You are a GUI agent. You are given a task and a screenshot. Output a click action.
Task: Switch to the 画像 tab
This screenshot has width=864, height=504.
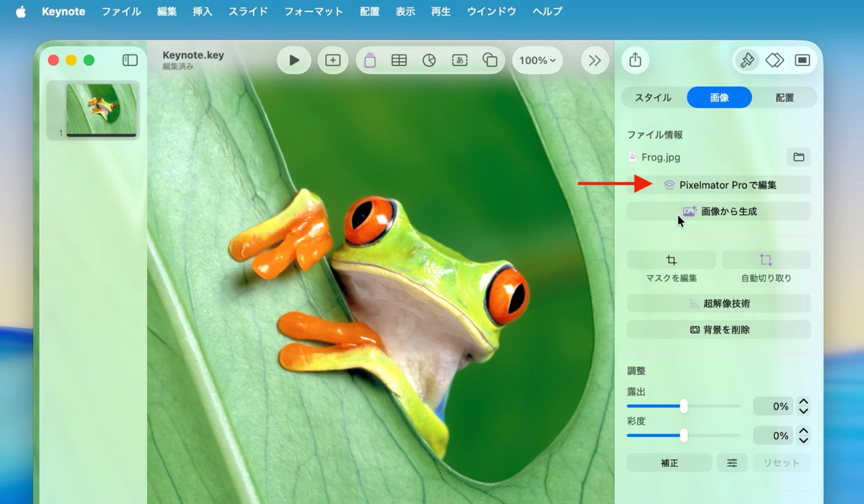tap(720, 97)
